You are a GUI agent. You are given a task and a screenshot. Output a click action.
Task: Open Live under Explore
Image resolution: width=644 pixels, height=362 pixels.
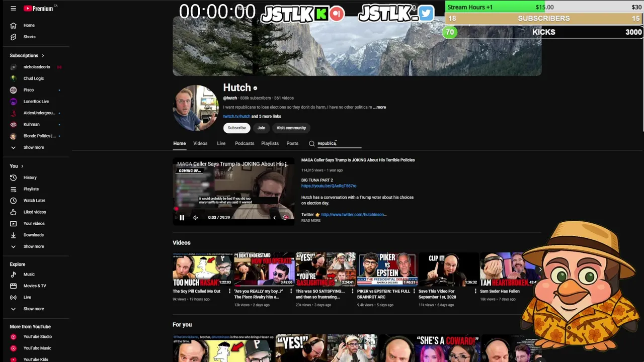[x=27, y=297]
